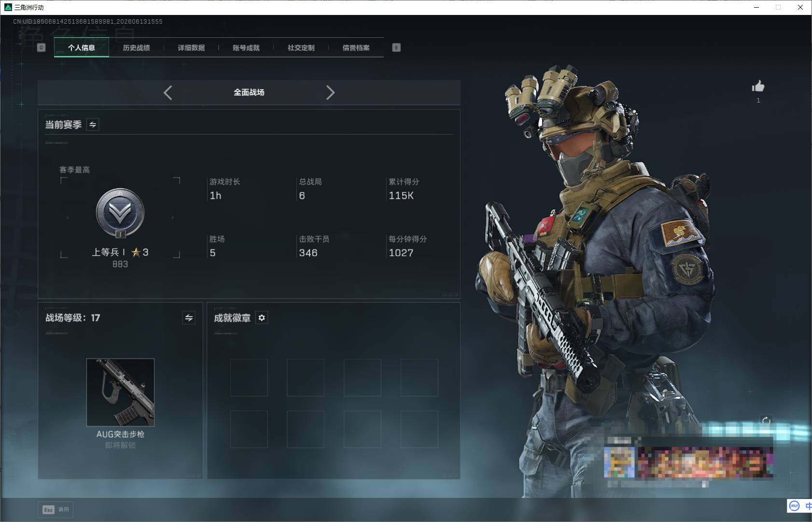The width and height of the screenshot is (812, 522).
Task: Click the 三角洲行动 window title icon
Action: tap(8, 7)
